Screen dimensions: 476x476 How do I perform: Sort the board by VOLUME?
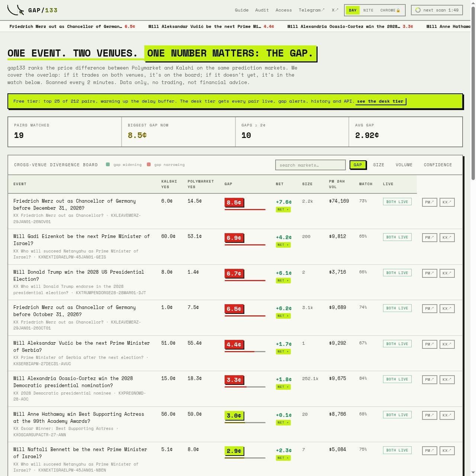[x=404, y=165]
